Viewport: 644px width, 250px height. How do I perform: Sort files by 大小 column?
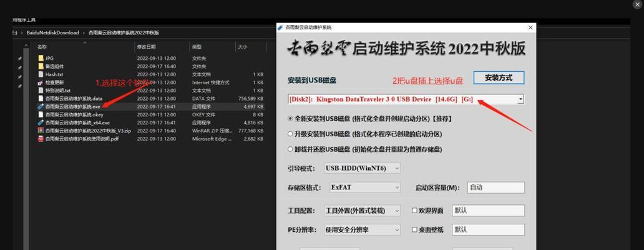pos(242,47)
